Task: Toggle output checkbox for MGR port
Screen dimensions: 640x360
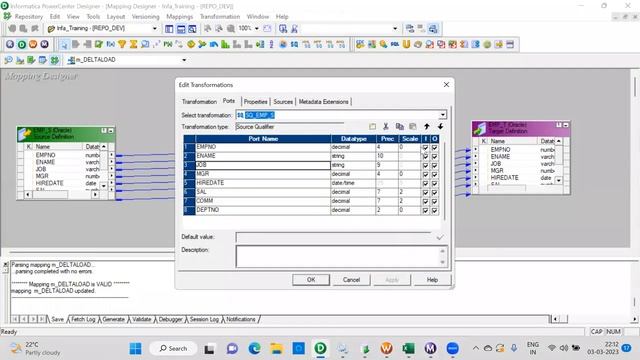Action: (435, 174)
